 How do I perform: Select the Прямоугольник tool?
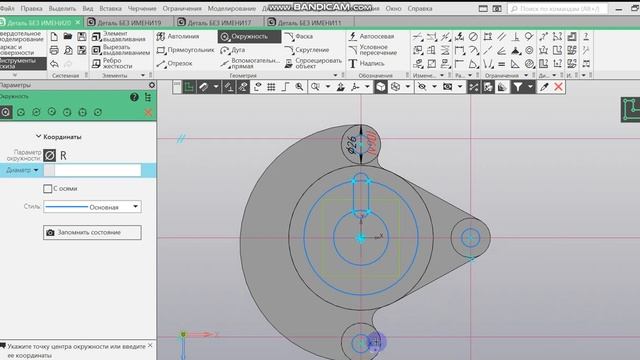185,50
